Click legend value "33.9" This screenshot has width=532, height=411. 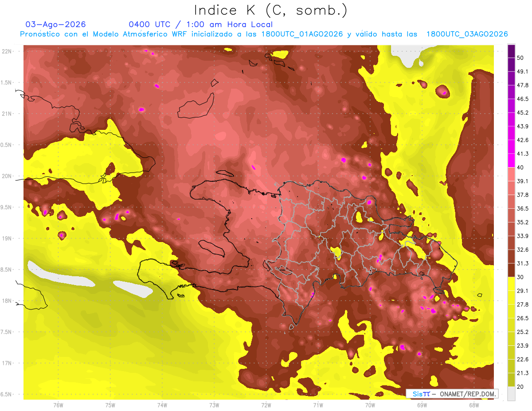(x=523, y=236)
